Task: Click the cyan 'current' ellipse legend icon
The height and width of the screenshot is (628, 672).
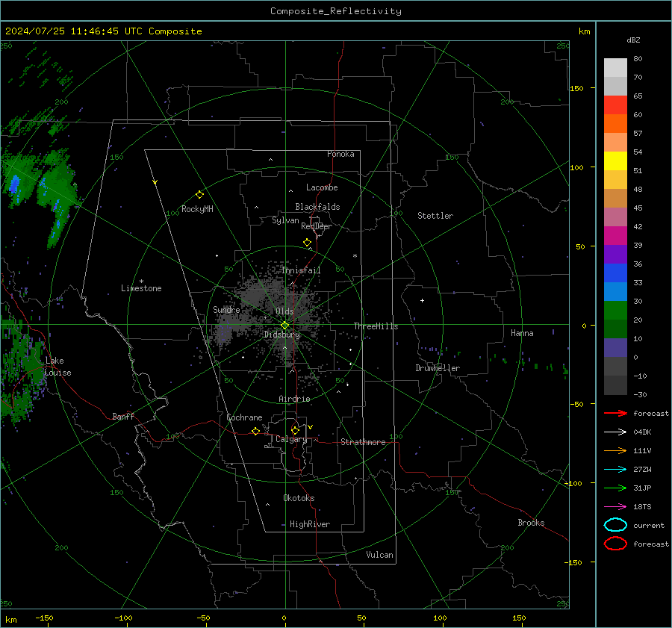Action: pos(615,525)
